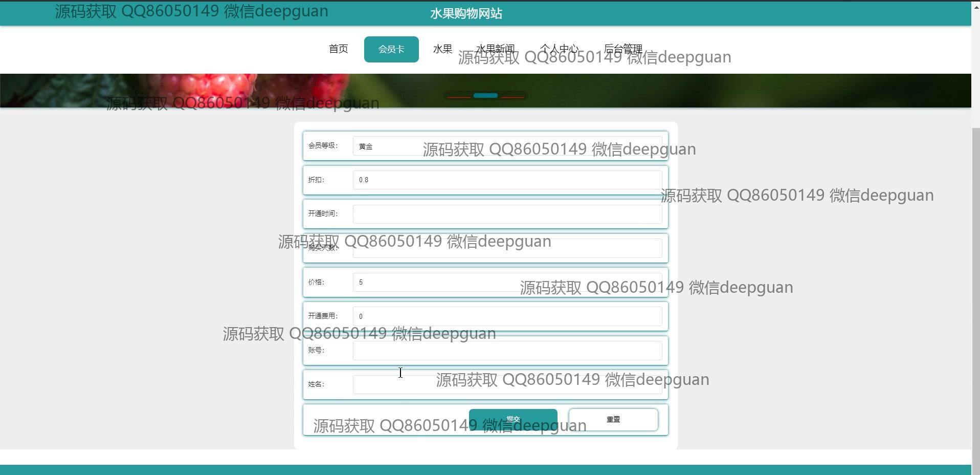Click the empty 开通时间 input box

tap(507, 214)
